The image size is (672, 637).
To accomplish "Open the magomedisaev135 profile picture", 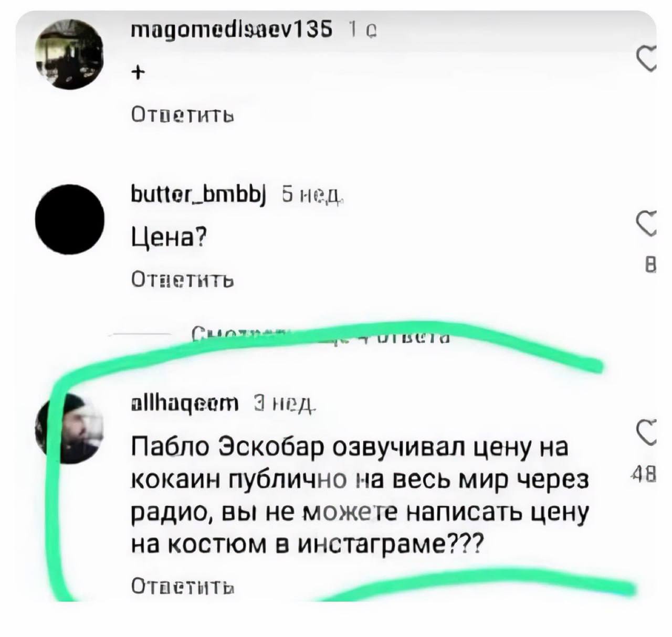I will click(x=69, y=53).
